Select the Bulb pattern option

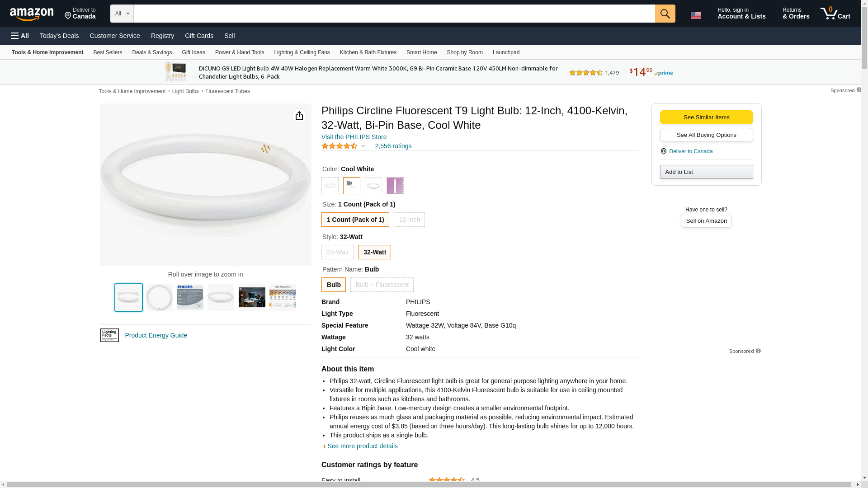point(333,285)
